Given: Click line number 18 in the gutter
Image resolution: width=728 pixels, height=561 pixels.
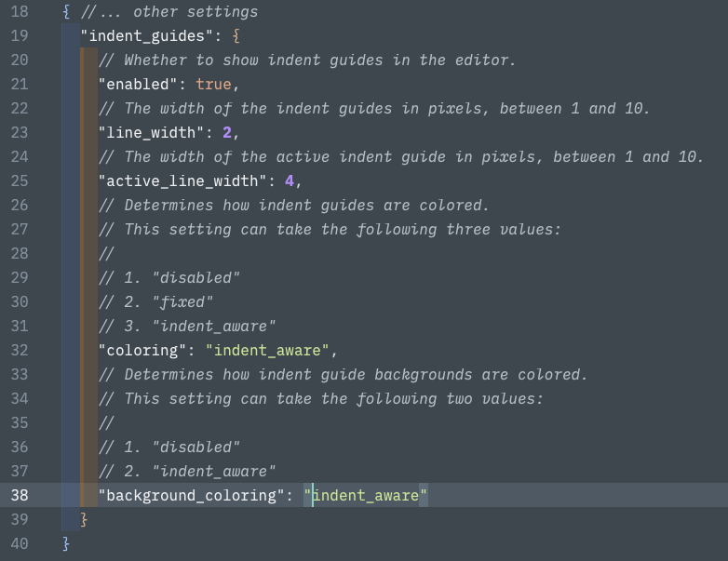Looking at the screenshot, I should (20, 12).
